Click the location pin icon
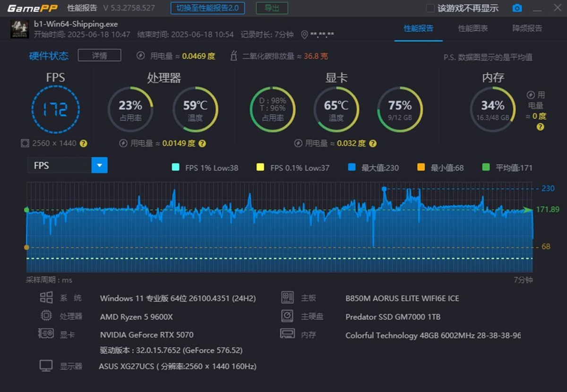This screenshot has height=392, width=567. click(304, 34)
